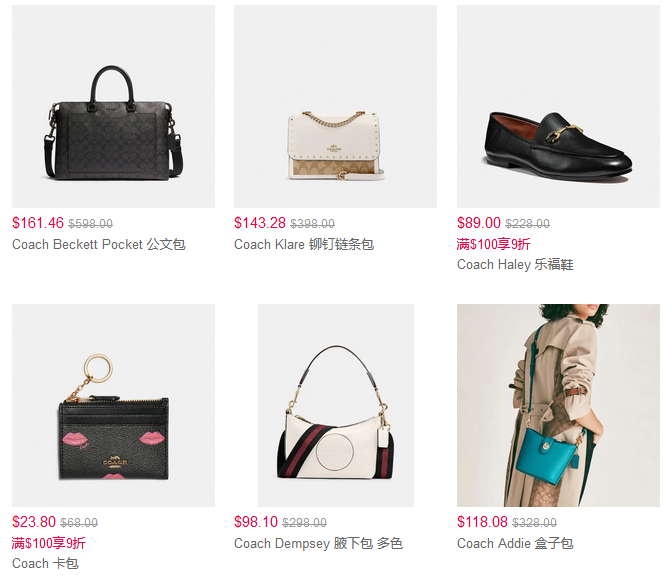Open the Coach Klare studded chain bag image
Screen dimensions: 663x588
coord(335,106)
